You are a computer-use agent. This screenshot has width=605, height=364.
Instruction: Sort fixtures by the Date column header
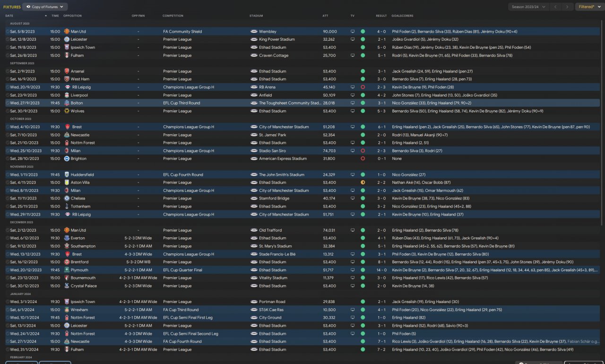[x=9, y=16]
